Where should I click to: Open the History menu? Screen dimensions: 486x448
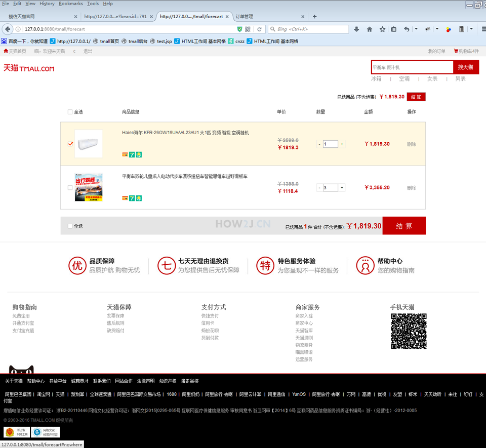tap(47, 4)
